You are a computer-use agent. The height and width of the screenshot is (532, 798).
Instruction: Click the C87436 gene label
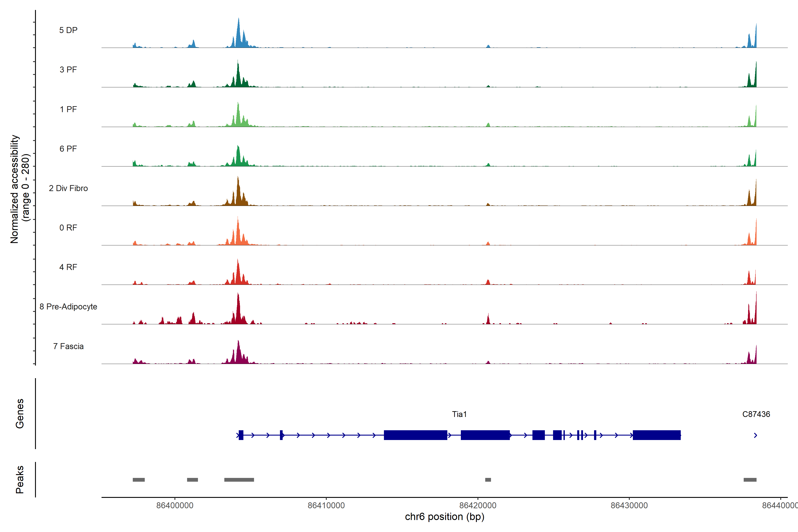click(x=756, y=414)
